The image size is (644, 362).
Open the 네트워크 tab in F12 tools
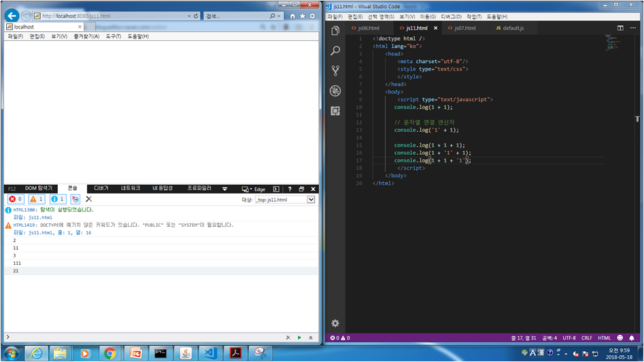(x=131, y=188)
